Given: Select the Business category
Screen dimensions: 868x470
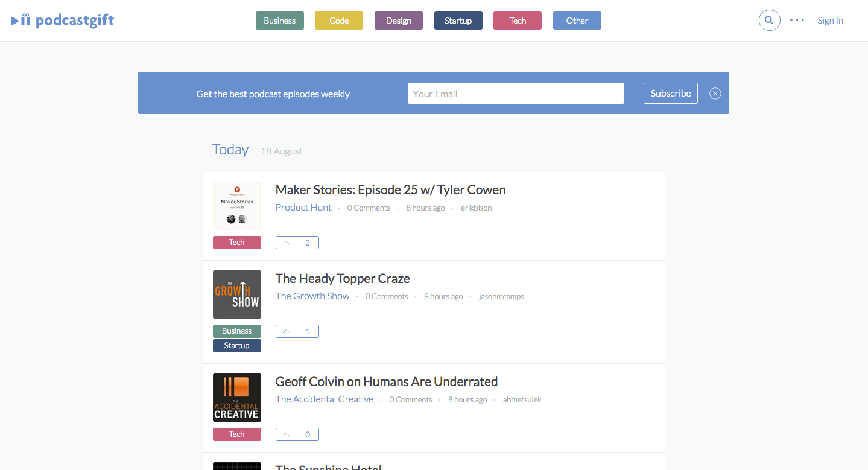Looking at the screenshot, I should (x=280, y=21).
